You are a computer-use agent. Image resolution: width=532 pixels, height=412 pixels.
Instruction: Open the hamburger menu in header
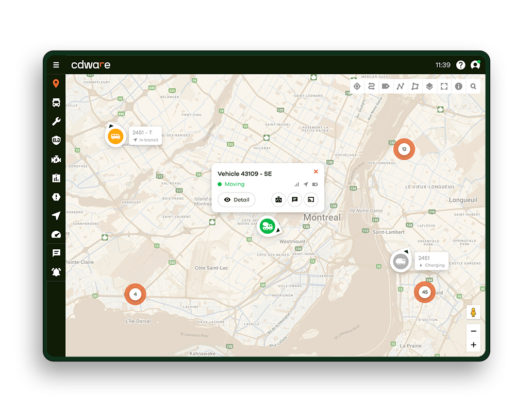pyautogui.click(x=56, y=65)
